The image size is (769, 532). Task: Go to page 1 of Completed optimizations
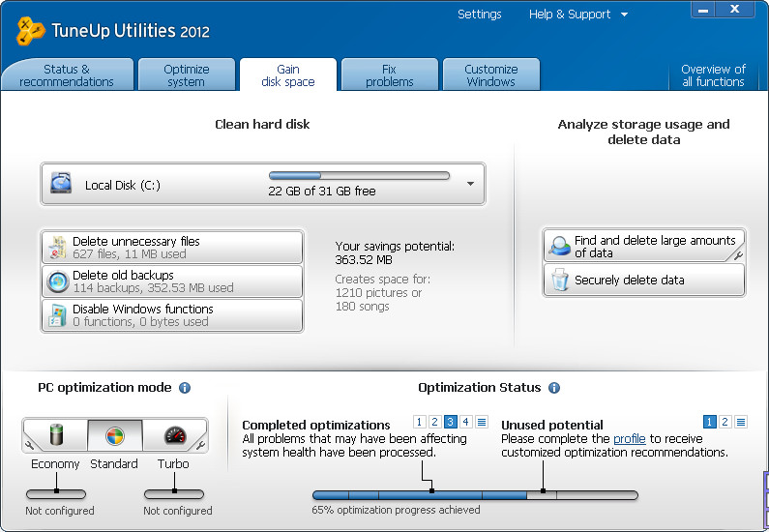(x=419, y=422)
